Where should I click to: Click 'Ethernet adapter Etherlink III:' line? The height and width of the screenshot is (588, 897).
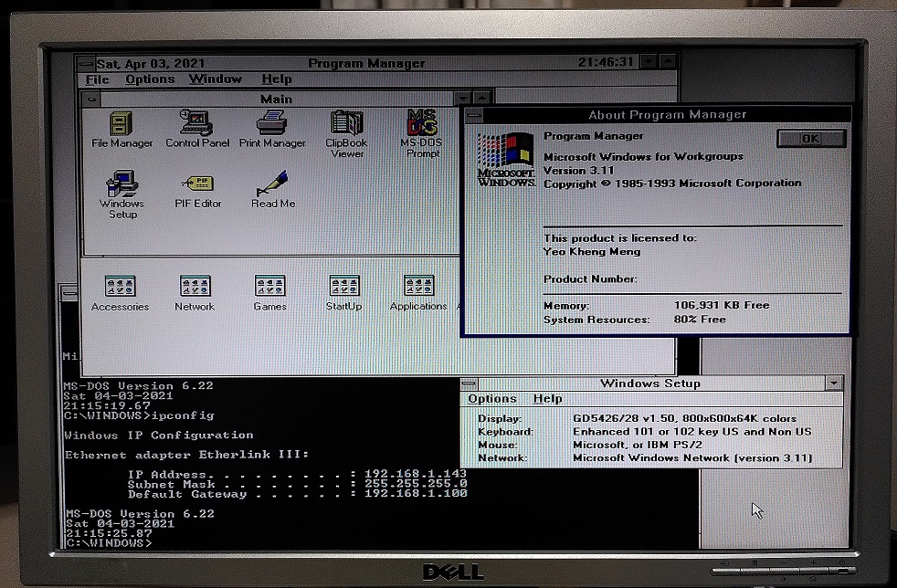(x=186, y=455)
